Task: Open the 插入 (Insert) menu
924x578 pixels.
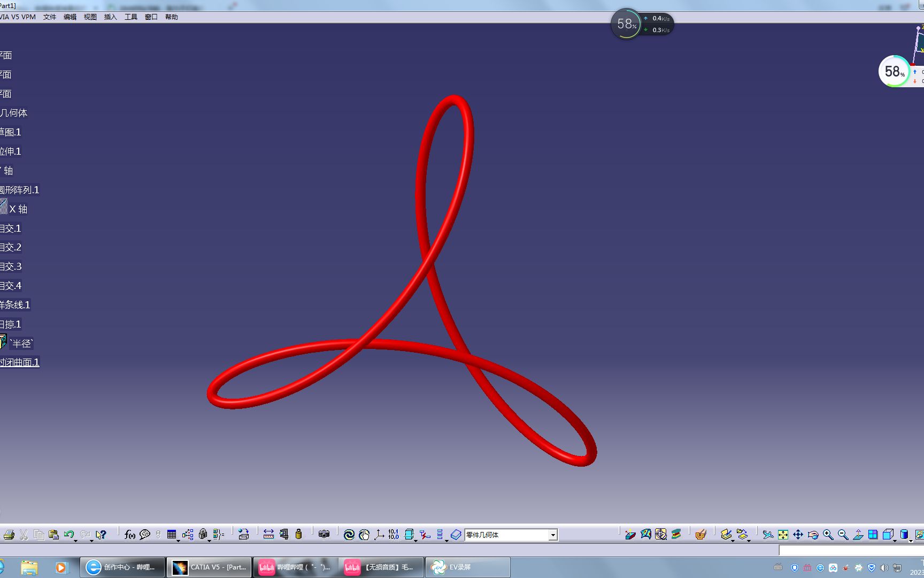Action: click(111, 17)
